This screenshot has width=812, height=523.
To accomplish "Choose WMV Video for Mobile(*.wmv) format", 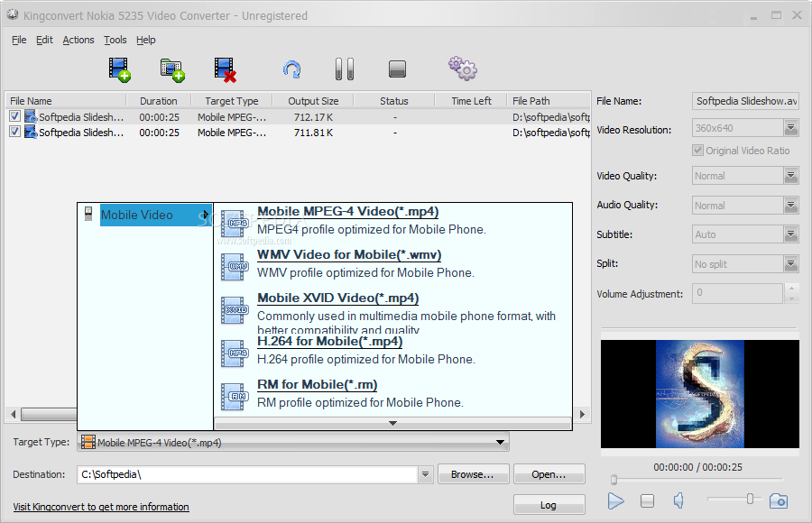I will (x=349, y=255).
